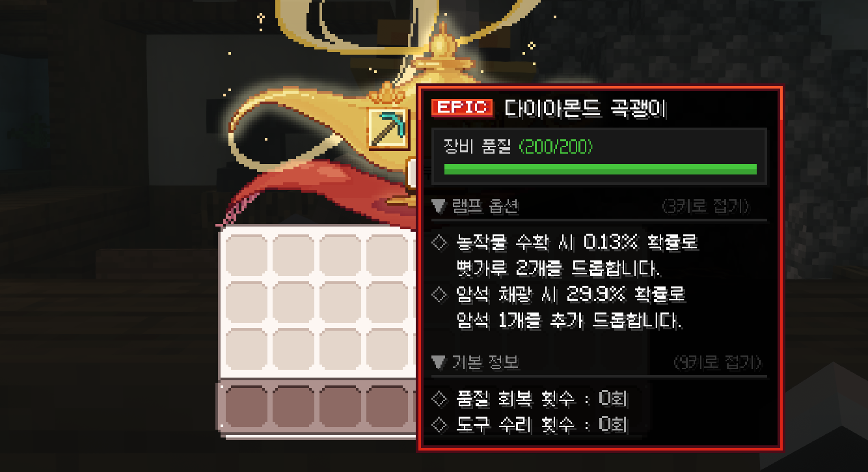Click diamond bullet beside 암석 채광 option
Screen dimensions: 868x472
tap(441, 296)
